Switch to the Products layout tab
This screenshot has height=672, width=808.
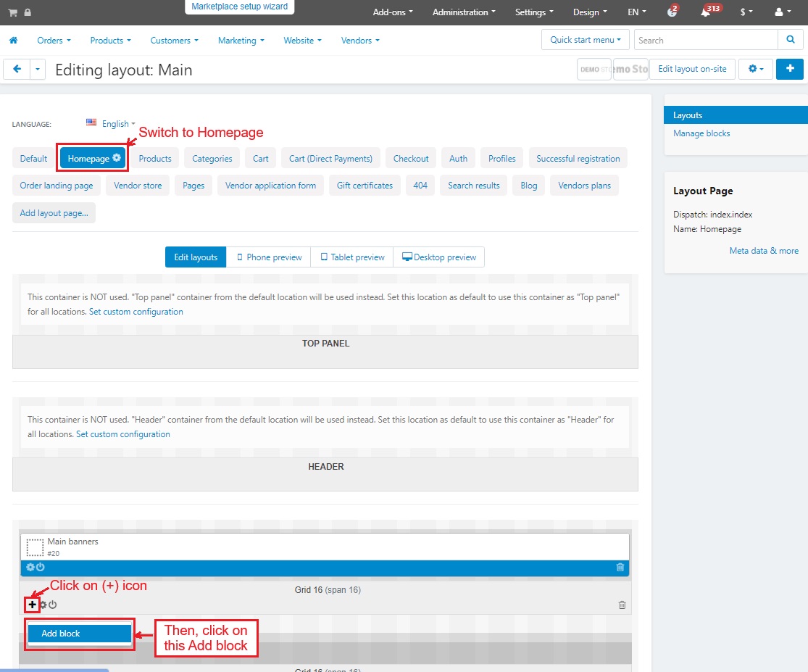click(x=155, y=159)
